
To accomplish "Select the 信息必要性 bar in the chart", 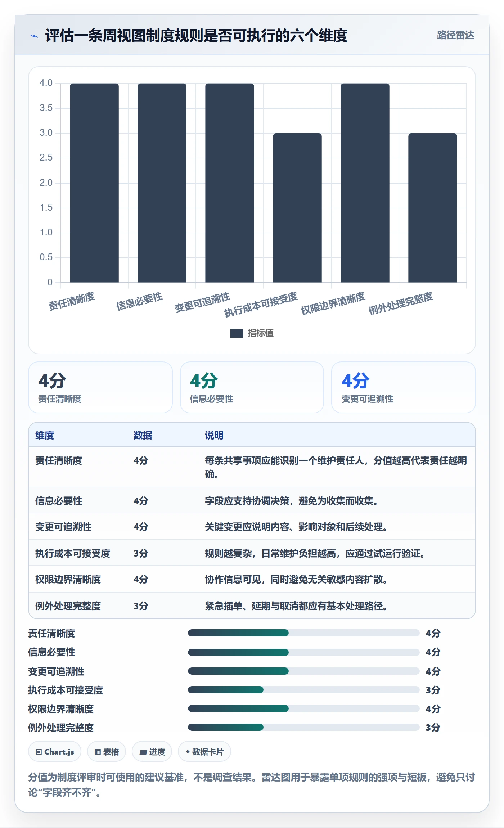I will (x=162, y=183).
